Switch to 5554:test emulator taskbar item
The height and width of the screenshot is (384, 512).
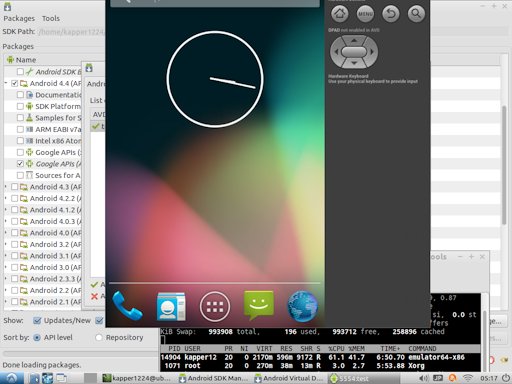click(x=364, y=378)
